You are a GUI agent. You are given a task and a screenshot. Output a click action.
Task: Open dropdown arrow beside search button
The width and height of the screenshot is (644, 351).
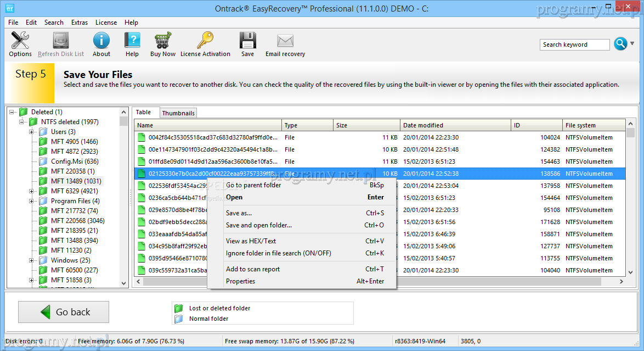[x=632, y=44]
